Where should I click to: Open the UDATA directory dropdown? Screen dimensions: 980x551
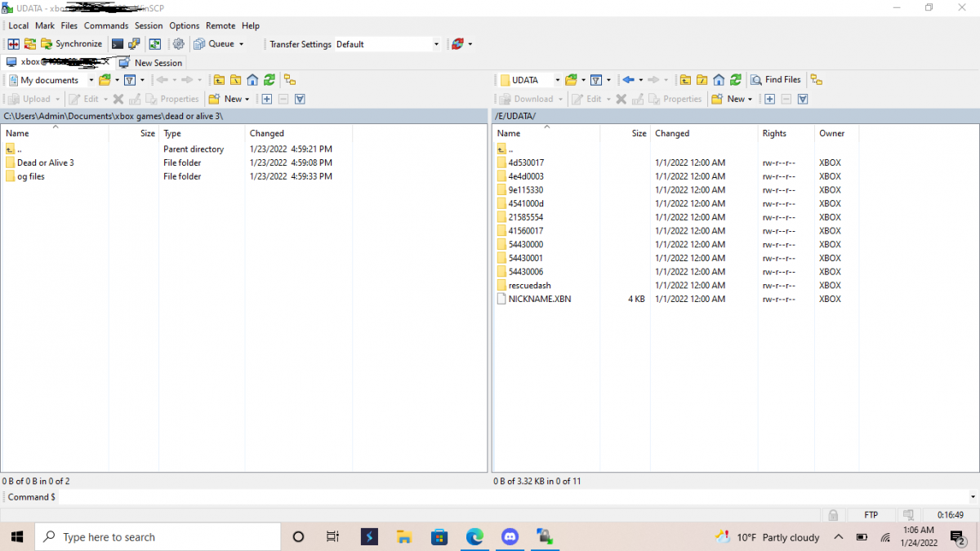pos(558,80)
